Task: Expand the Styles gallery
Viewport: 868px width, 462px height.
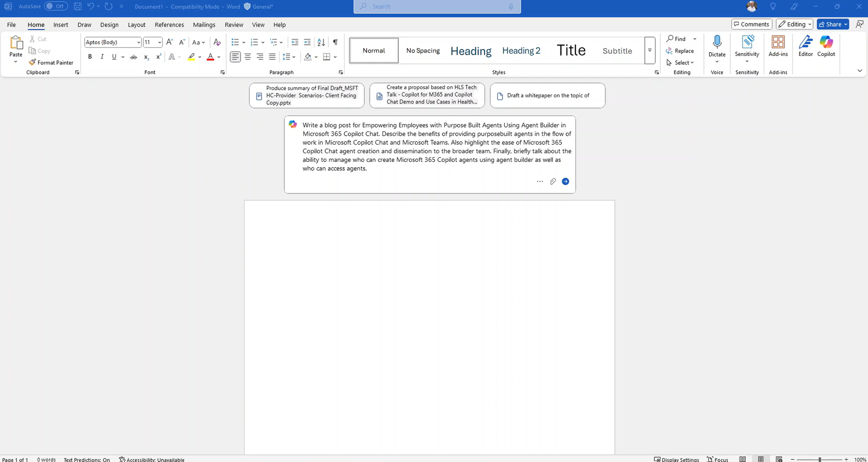Action: tap(650, 50)
